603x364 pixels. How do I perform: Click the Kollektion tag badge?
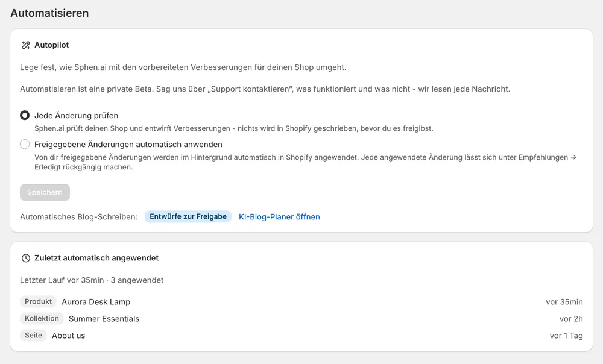tap(42, 318)
